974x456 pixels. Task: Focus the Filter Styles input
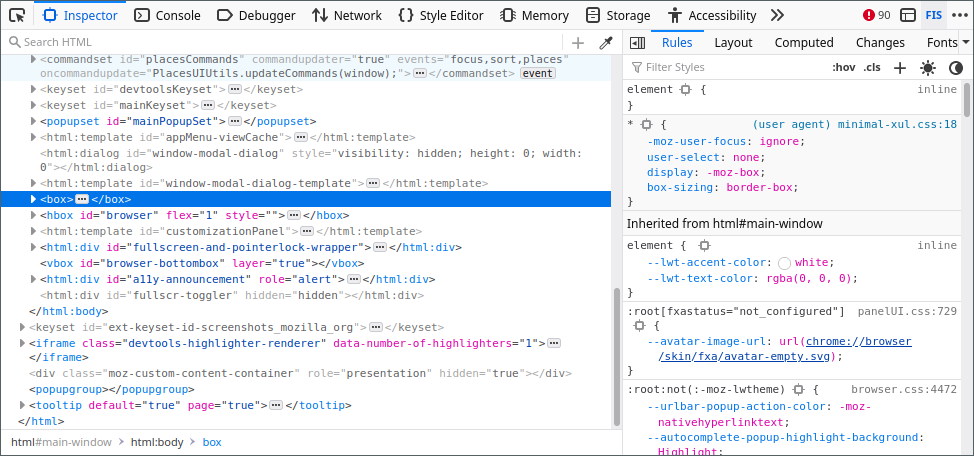(727, 67)
